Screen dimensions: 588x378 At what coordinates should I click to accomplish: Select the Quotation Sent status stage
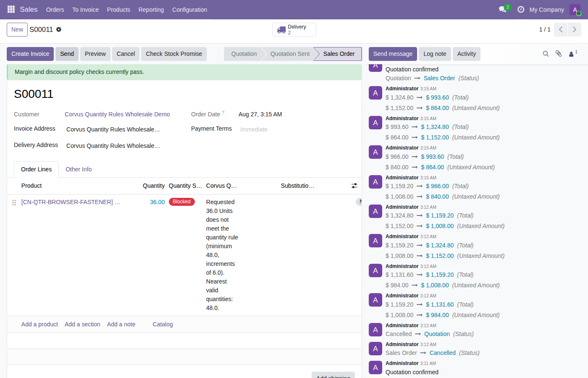point(290,54)
